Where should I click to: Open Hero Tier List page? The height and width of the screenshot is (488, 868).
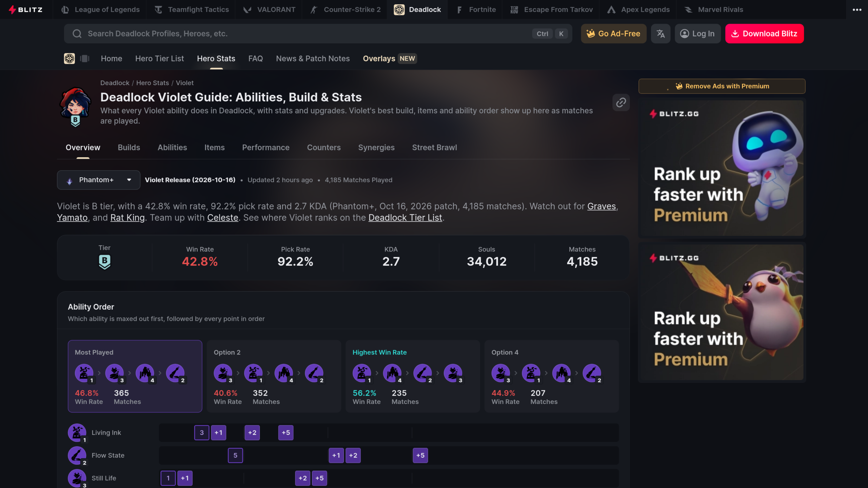tap(159, 59)
